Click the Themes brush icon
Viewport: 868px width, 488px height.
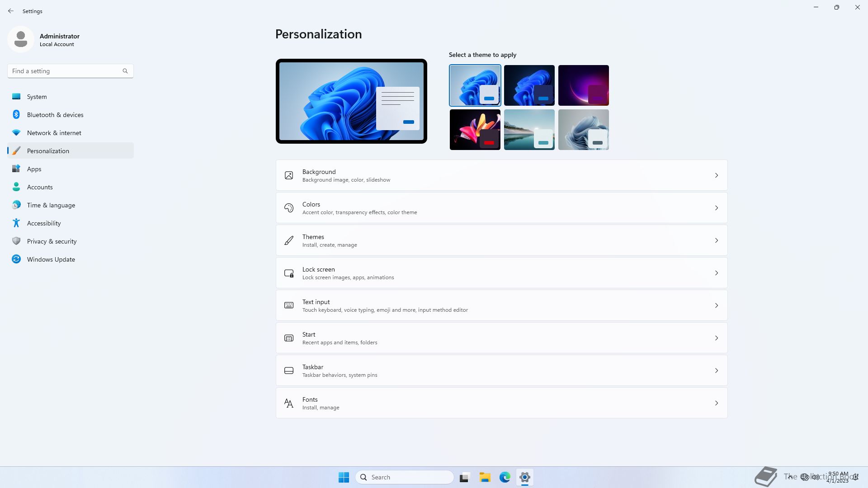tap(289, 240)
